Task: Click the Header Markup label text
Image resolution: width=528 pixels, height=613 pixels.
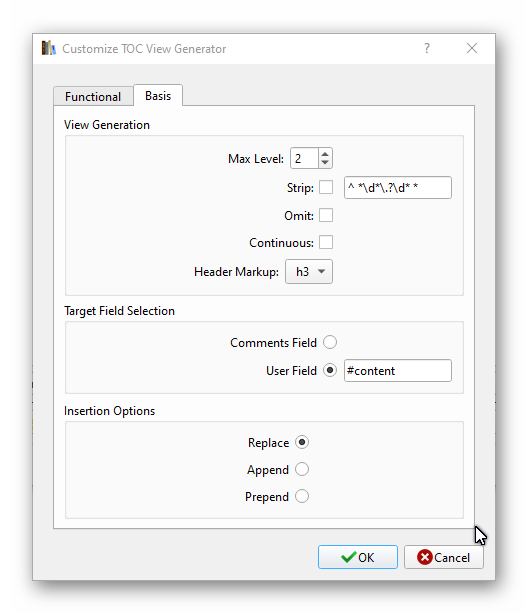Action: pos(236,272)
